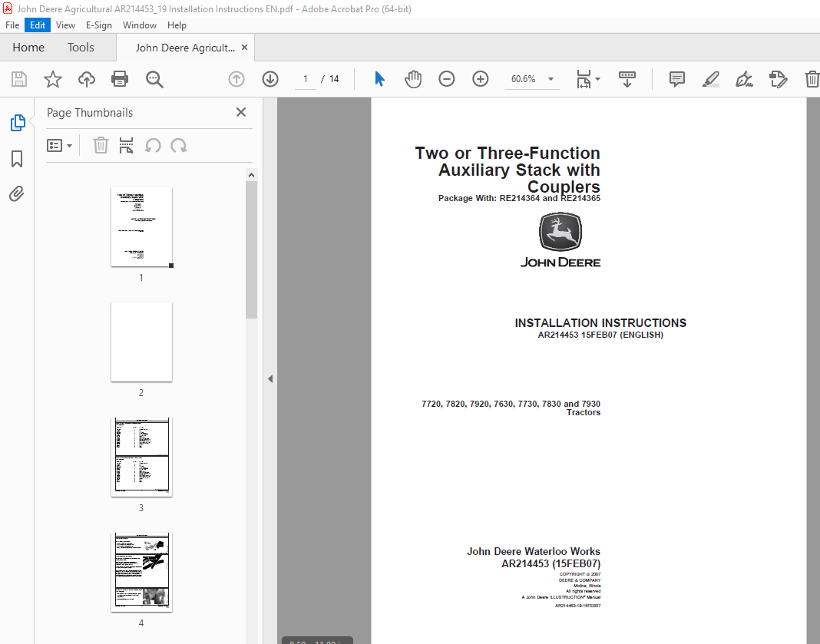Select page 4 thumbnail
This screenshot has width=820, height=644.
(141, 573)
